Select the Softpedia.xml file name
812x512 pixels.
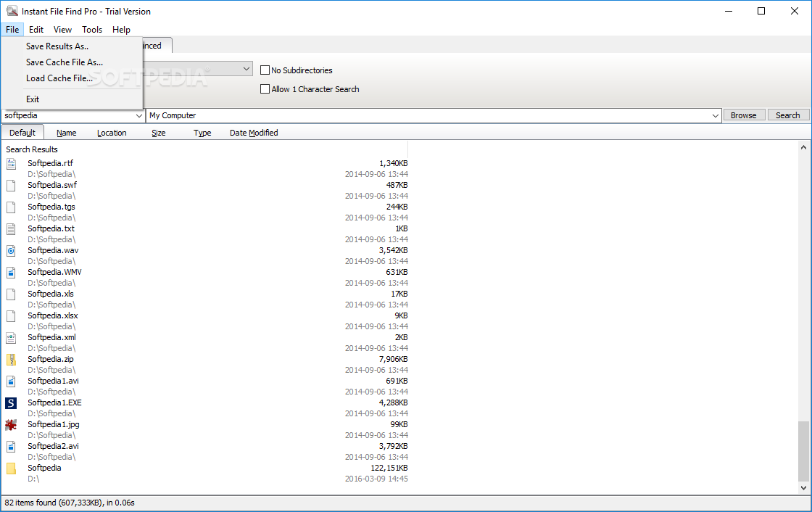tap(51, 337)
